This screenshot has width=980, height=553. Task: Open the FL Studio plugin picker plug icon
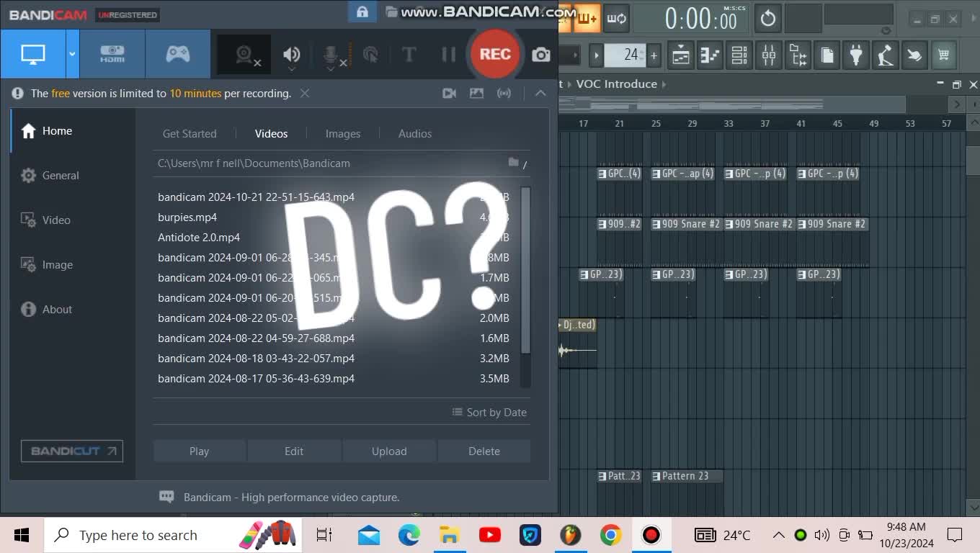click(x=856, y=55)
